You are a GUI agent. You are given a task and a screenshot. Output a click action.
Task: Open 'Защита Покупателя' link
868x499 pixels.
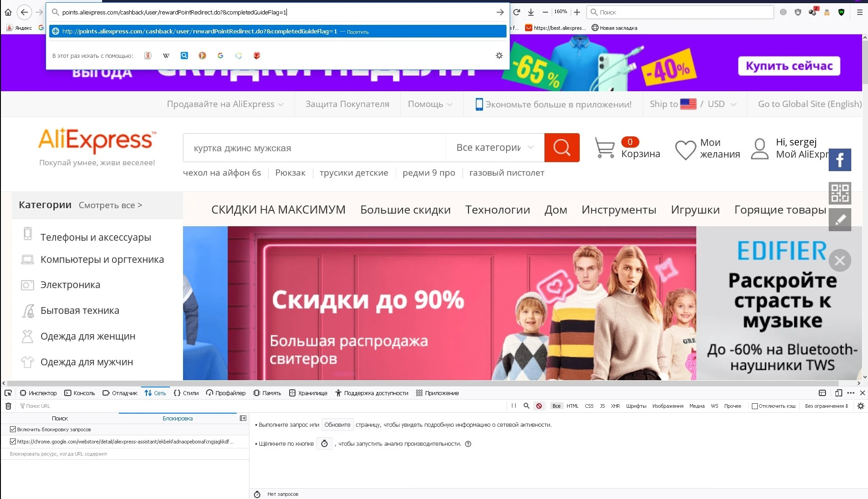pos(347,104)
